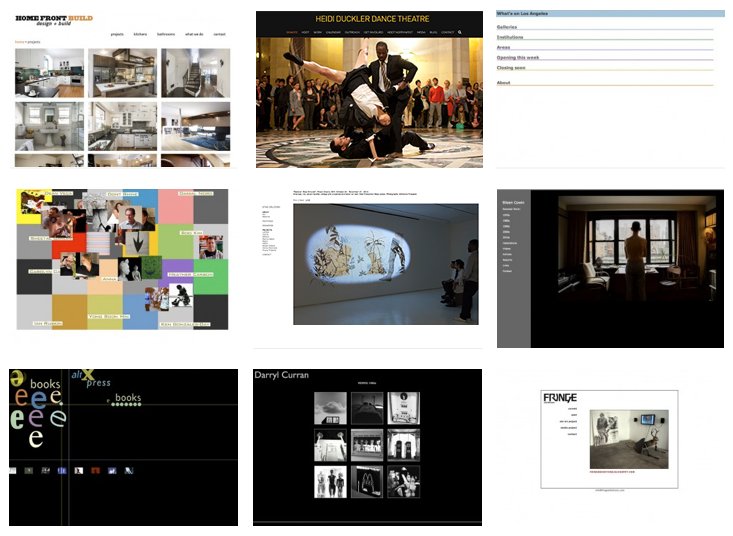Open the Institutions link

point(511,37)
